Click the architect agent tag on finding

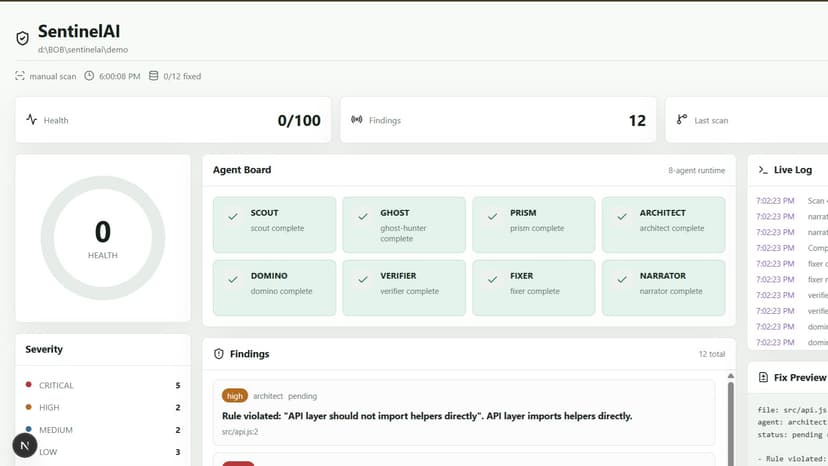[x=268, y=396]
